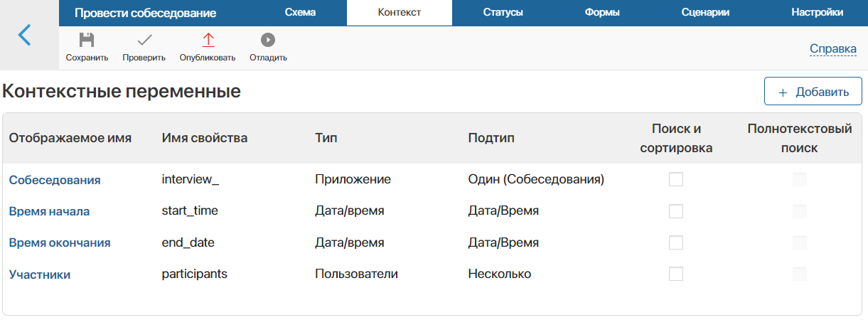Select the Настройки tab
The image size is (868, 320).
pos(817,13)
